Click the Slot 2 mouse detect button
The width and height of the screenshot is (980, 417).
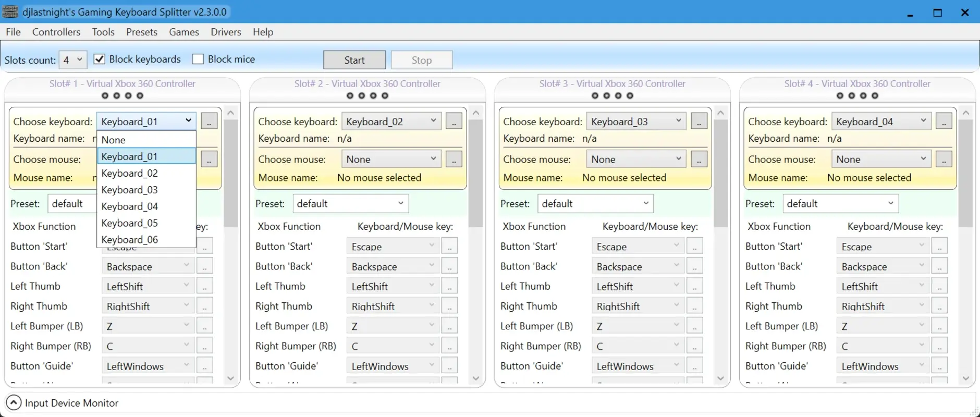click(x=454, y=158)
